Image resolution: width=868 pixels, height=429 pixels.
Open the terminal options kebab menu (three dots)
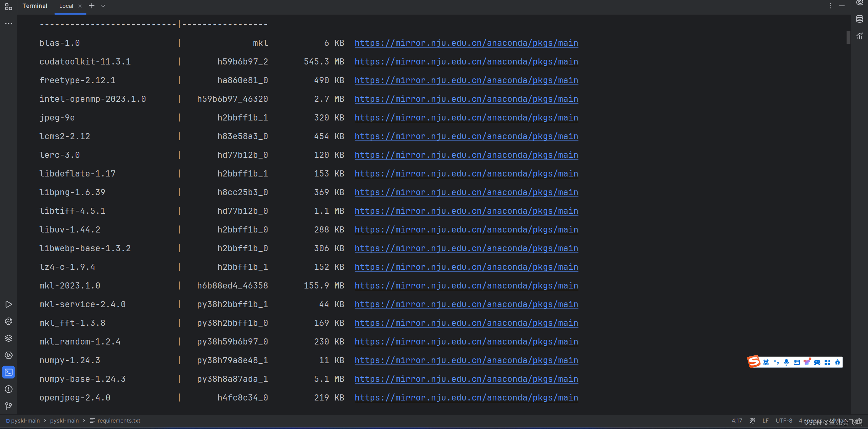tap(830, 6)
